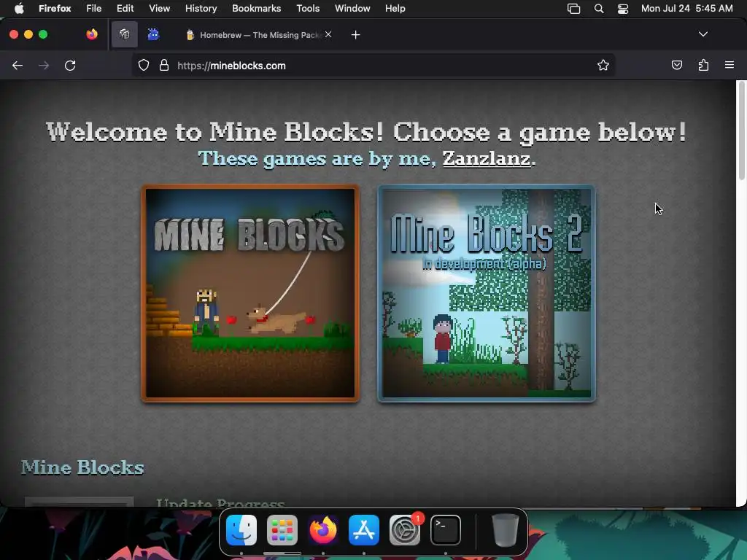Open the Help menu

tap(395, 9)
